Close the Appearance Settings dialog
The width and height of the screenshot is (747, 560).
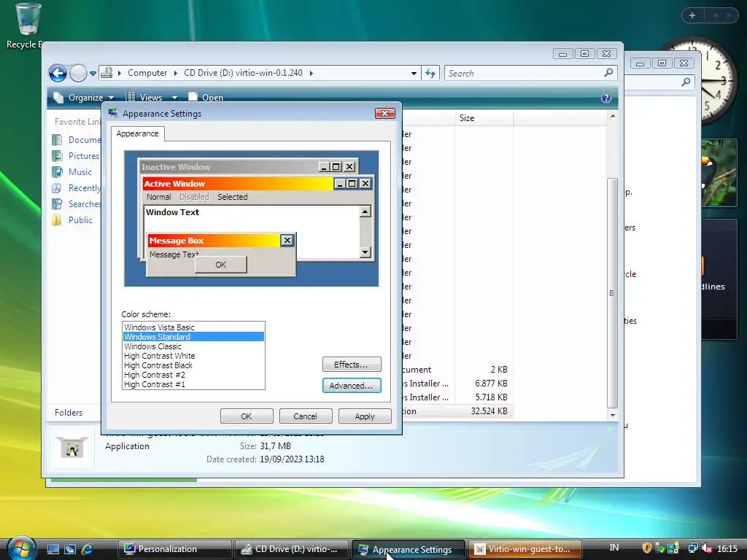385,113
